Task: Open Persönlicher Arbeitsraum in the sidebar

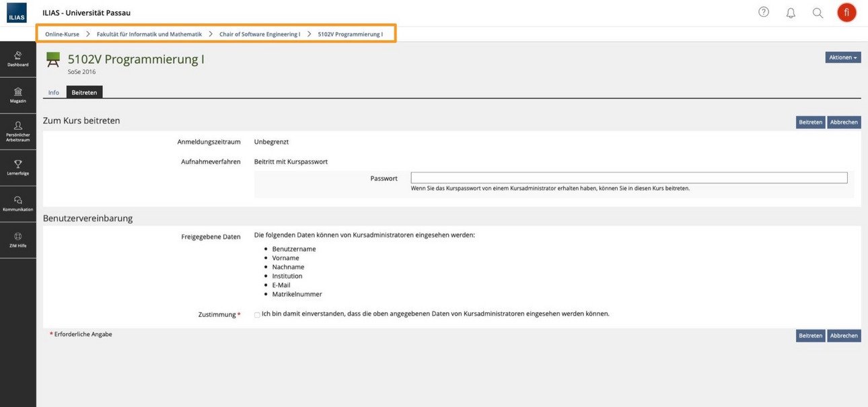Action: coord(18,132)
